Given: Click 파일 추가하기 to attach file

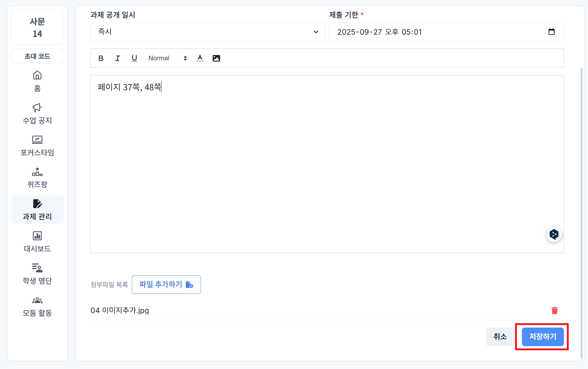Looking at the screenshot, I should point(166,284).
